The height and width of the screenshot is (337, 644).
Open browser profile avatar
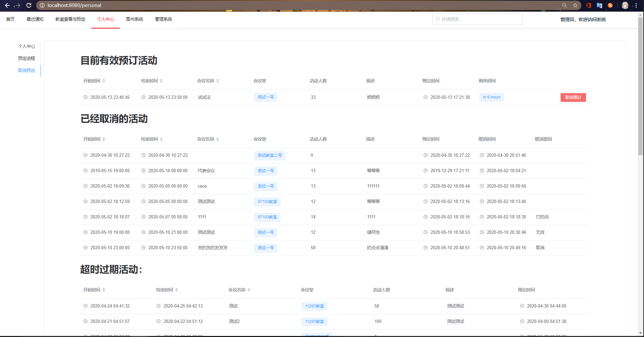[x=625, y=5]
